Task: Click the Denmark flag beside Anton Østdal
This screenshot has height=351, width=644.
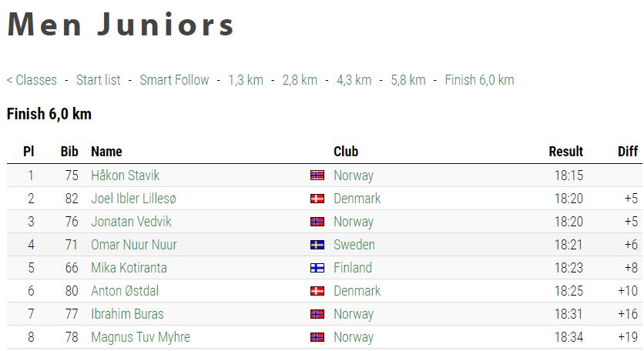Action: coord(317,291)
